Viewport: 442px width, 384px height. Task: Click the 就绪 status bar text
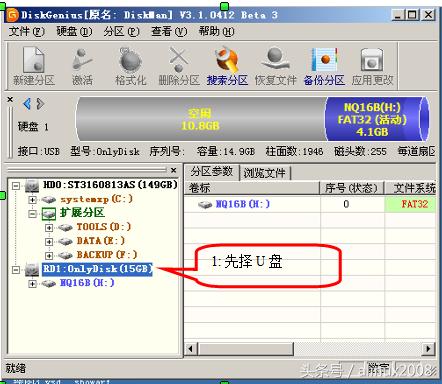15,368
